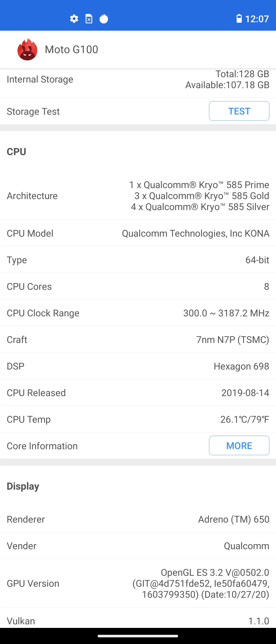276x644 pixels.
Task: Tap the Craft 7nm N7P row
Action: click(x=138, y=340)
